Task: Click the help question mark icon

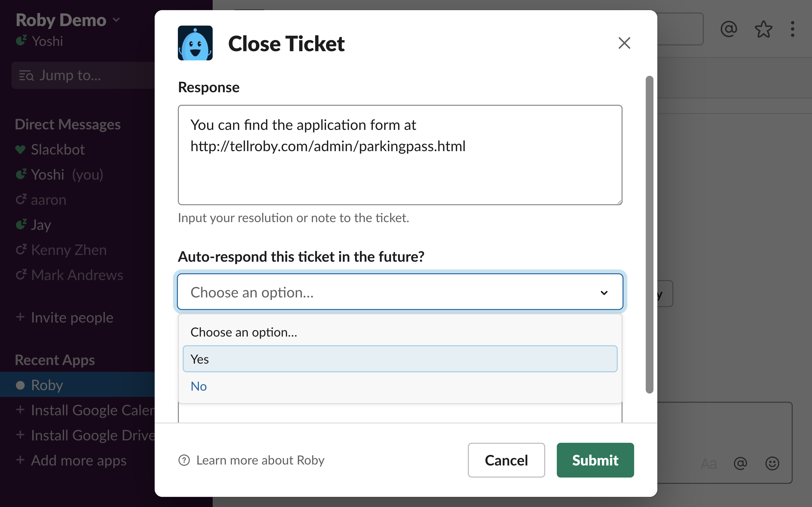Action: tap(184, 460)
